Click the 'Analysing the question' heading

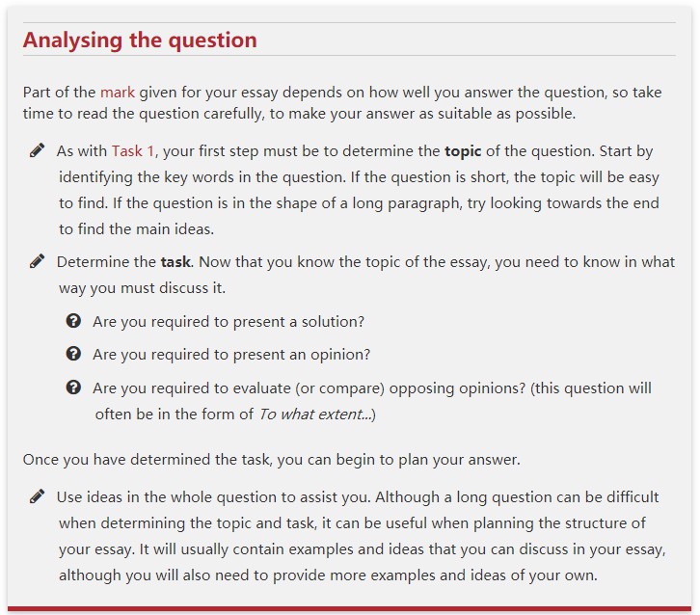[140, 40]
